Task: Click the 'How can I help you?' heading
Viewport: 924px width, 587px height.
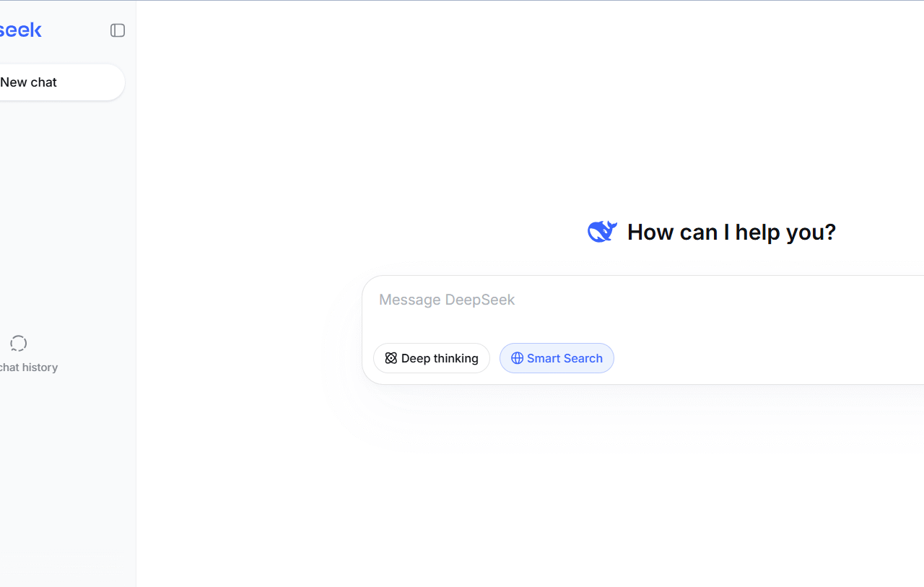Action: (x=731, y=232)
